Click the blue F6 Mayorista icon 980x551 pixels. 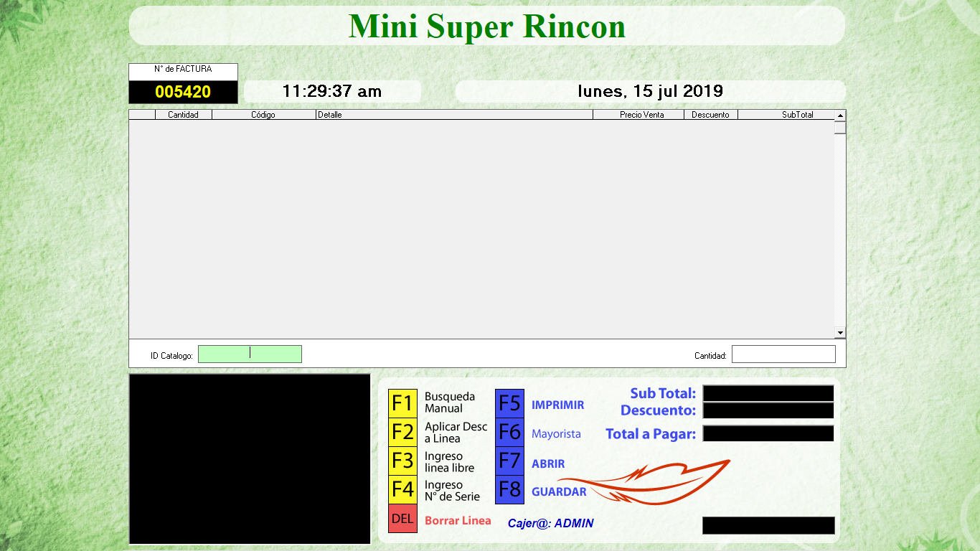click(509, 433)
